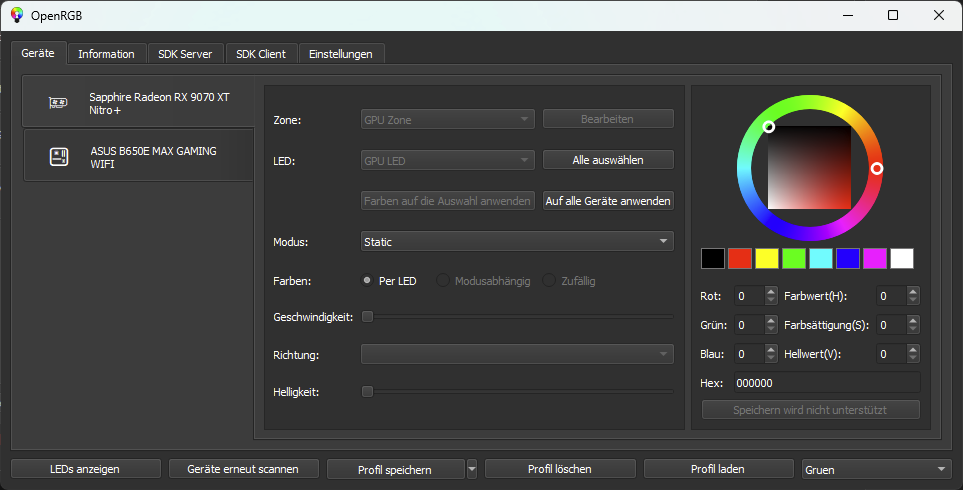Pick the black color swatch
The image size is (963, 490).
click(x=713, y=259)
